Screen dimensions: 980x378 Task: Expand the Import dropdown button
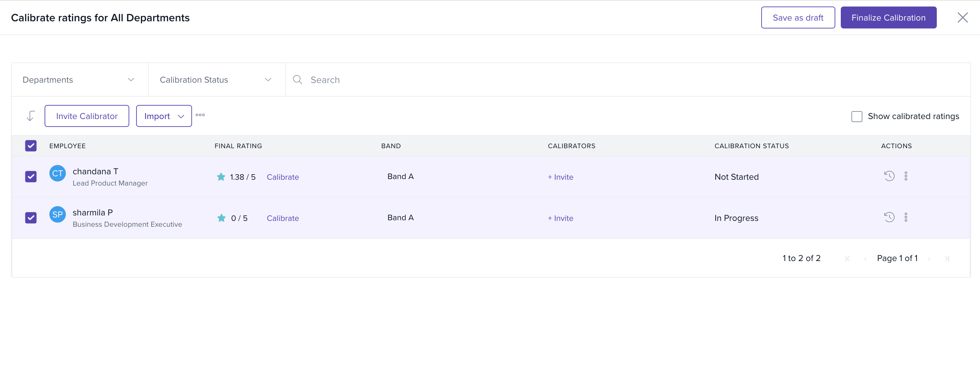click(x=164, y=116)
